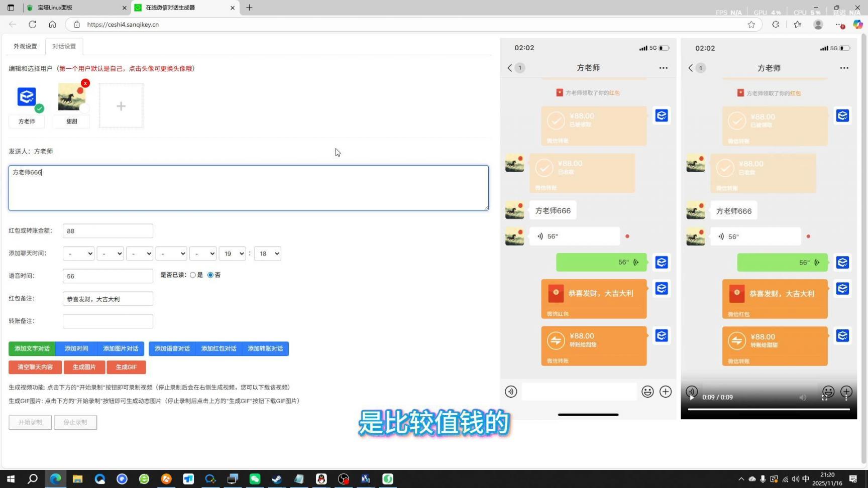Click the 添加红包对话 button
The image size is (868, 488).
click(218, 348)
